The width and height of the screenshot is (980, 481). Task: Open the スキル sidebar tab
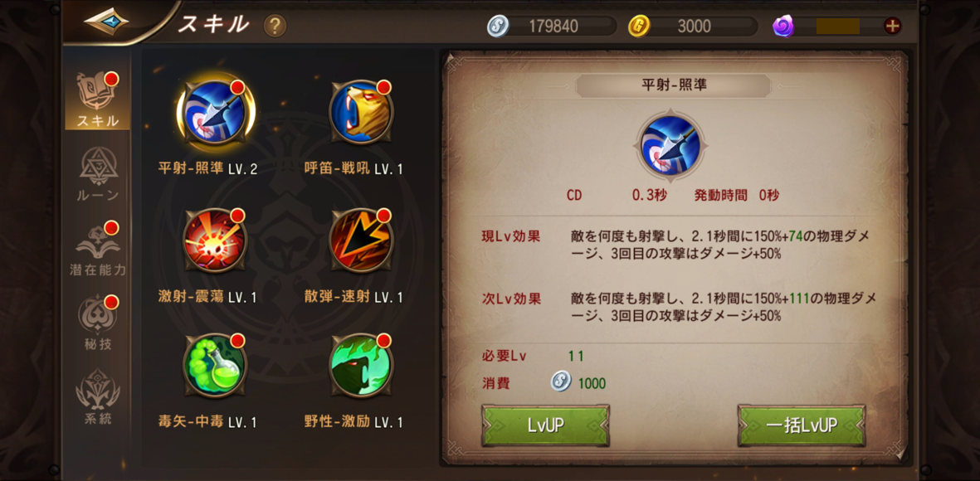tap(98, 100)
